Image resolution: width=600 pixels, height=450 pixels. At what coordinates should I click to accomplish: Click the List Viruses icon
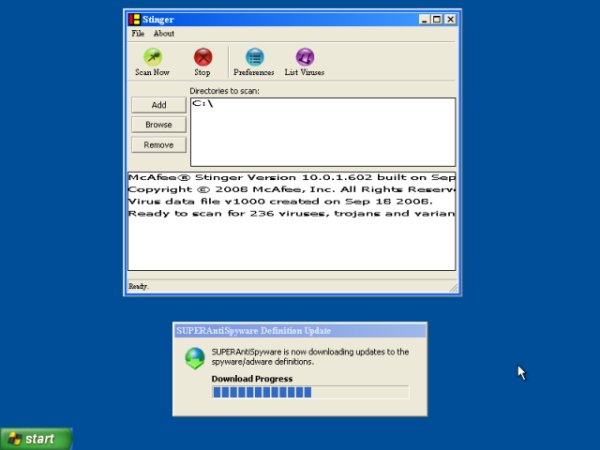[x=305, y=57]
